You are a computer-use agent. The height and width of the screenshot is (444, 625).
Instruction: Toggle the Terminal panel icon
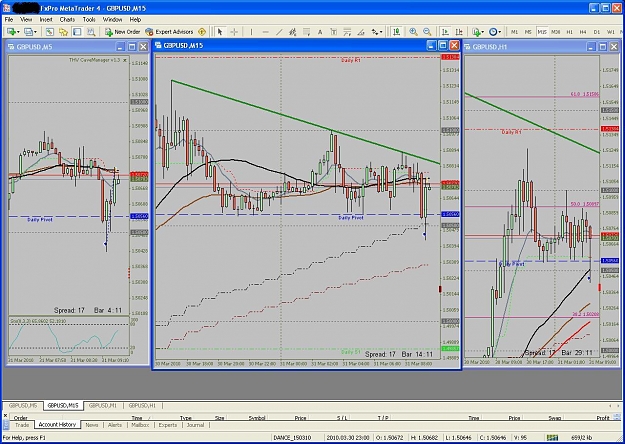[x=77, y=32]
